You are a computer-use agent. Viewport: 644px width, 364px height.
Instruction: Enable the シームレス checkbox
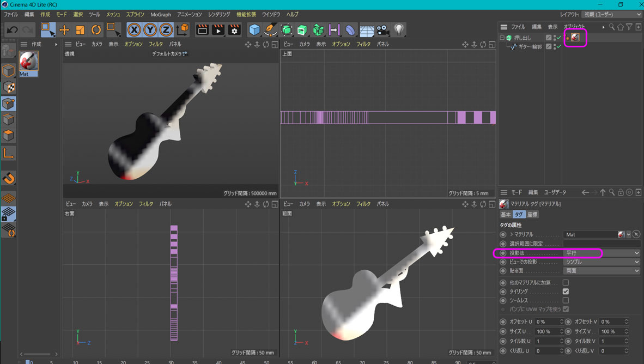click(x=566, y=300)
